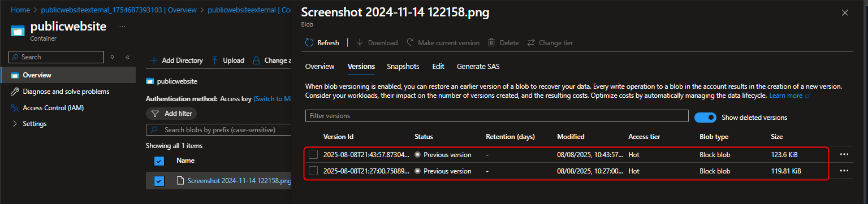Toggle the Show deleted versions switch
The width and height of the screenshot is (868, 204).
point(705,117)
